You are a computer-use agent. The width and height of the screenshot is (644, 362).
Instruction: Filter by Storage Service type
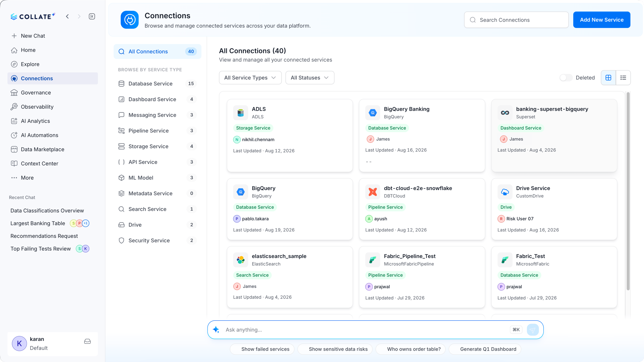point(157,146)
